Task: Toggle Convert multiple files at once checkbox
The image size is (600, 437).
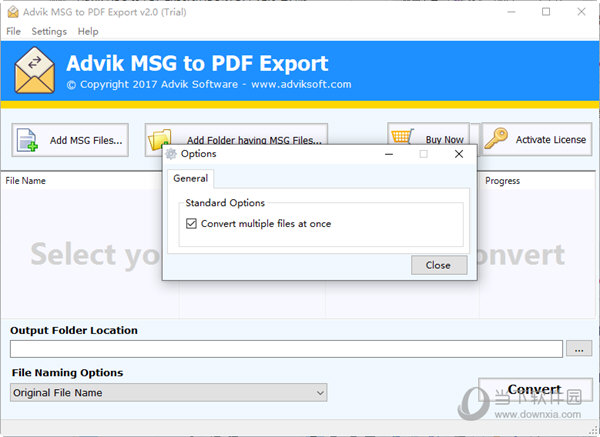Action: [x=191, y=223]
